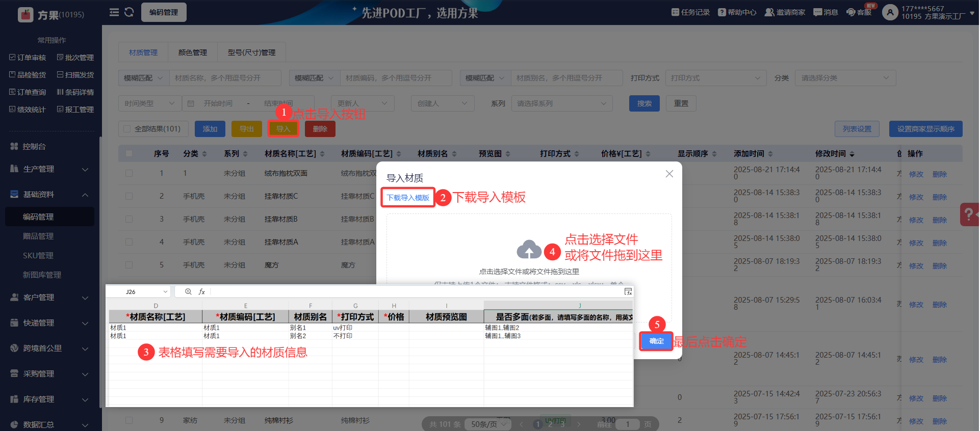Click the 材质名称 search input

point(225,78)
